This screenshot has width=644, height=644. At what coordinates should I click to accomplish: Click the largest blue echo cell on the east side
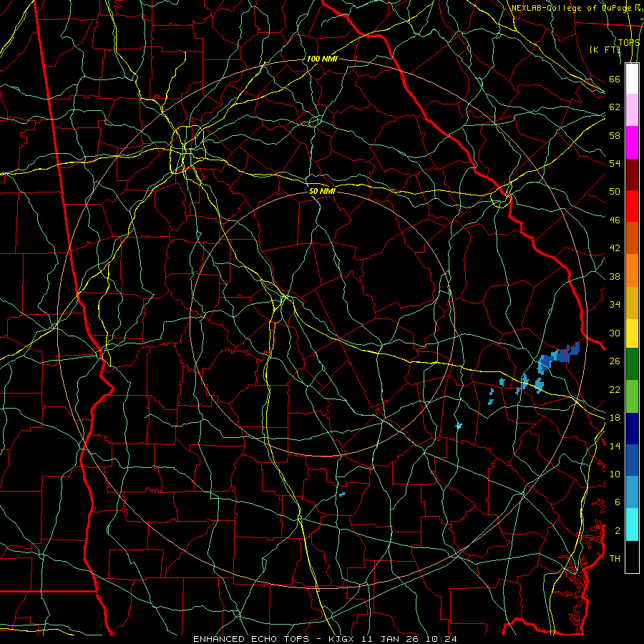[x=559, y=358]
